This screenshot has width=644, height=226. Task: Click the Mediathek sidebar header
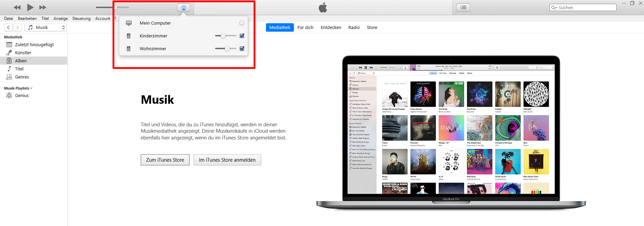[13, 37]
